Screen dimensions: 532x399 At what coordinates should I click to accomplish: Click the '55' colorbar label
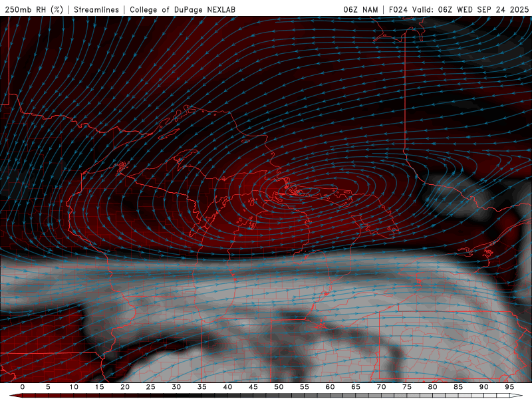click(305, 387)
